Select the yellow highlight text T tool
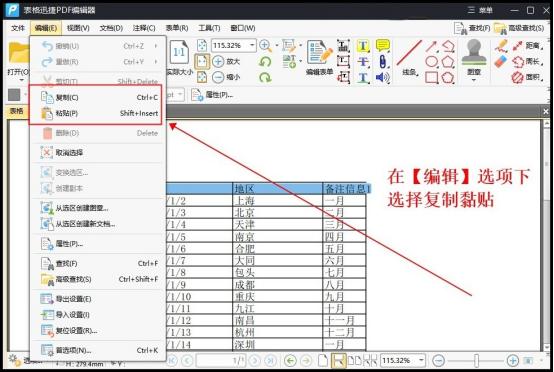554x372 pixels. (x=363, y=46)
